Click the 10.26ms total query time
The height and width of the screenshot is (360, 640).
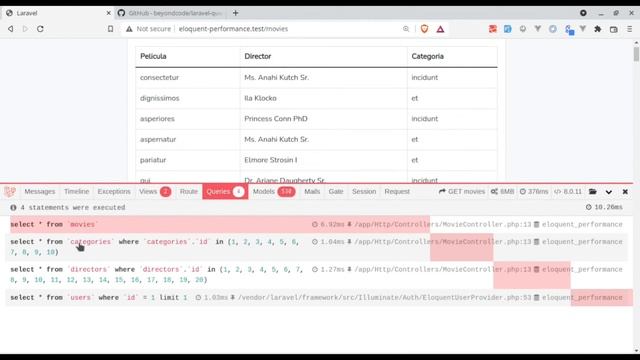pyautogui.click(x=604, y=207)
